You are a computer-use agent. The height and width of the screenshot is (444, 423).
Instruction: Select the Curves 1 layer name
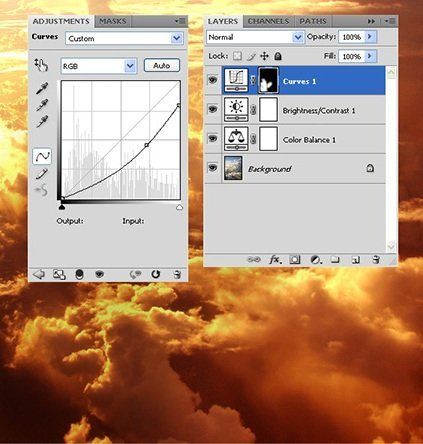click(299, 81)
